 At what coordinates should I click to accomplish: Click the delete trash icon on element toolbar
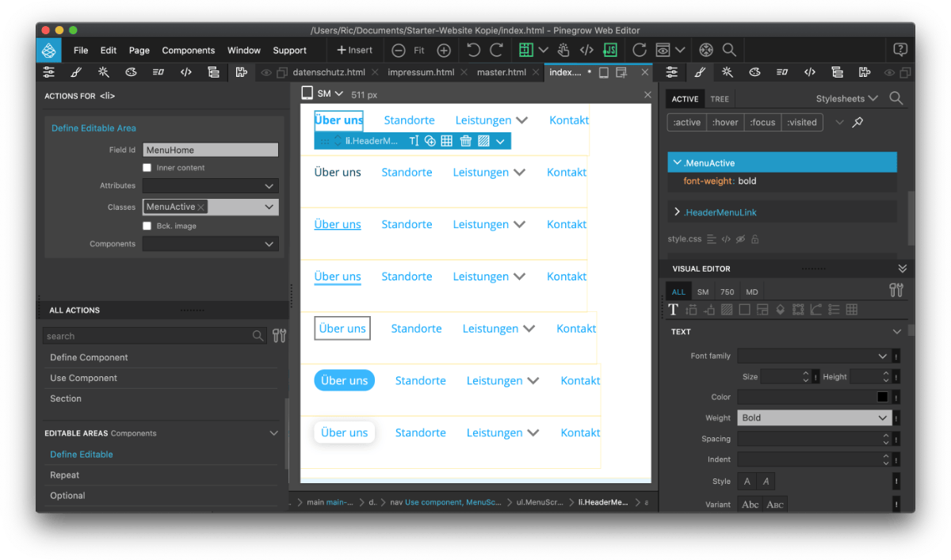pyautogui.click(x=466, y=141)
